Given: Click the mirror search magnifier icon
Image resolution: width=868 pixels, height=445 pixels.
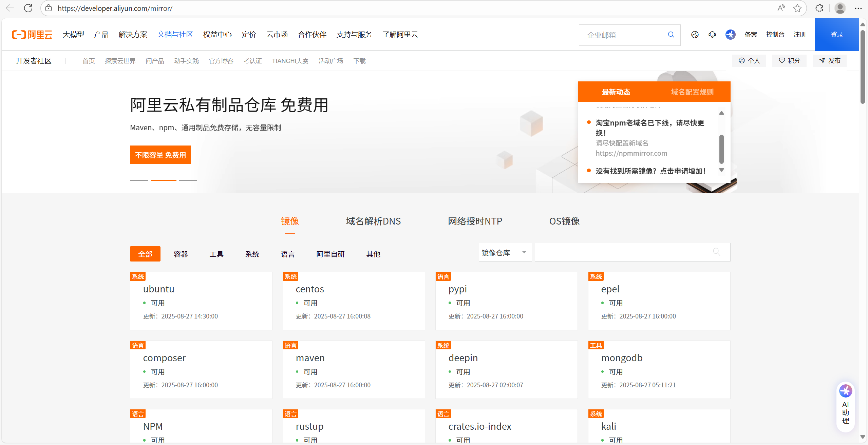Looking at the screenshot, I should coord(716,252).
